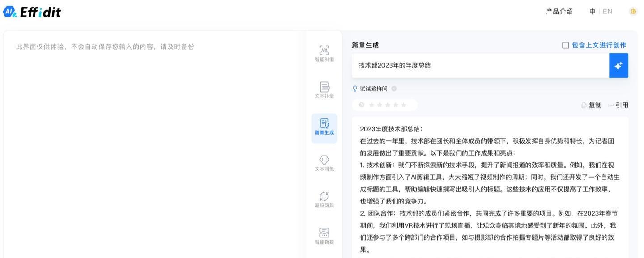Click the 篇章生成 panel heading

click(365, 45)
